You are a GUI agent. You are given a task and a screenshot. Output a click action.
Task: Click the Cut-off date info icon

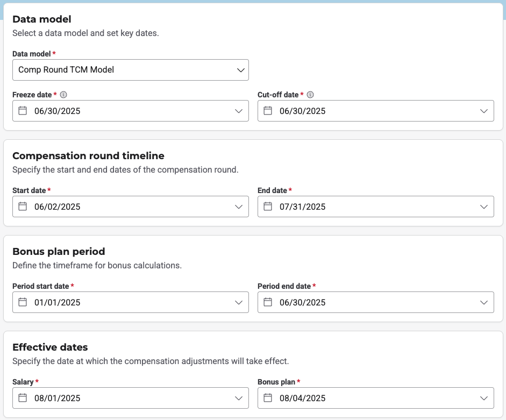(x=310, y=95)
